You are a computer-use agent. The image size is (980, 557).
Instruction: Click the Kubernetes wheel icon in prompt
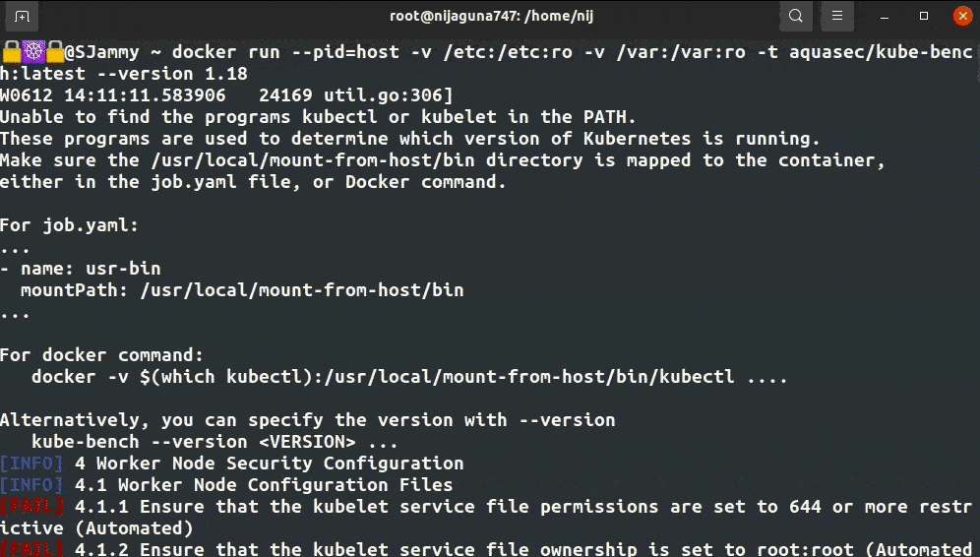(32, 52)
